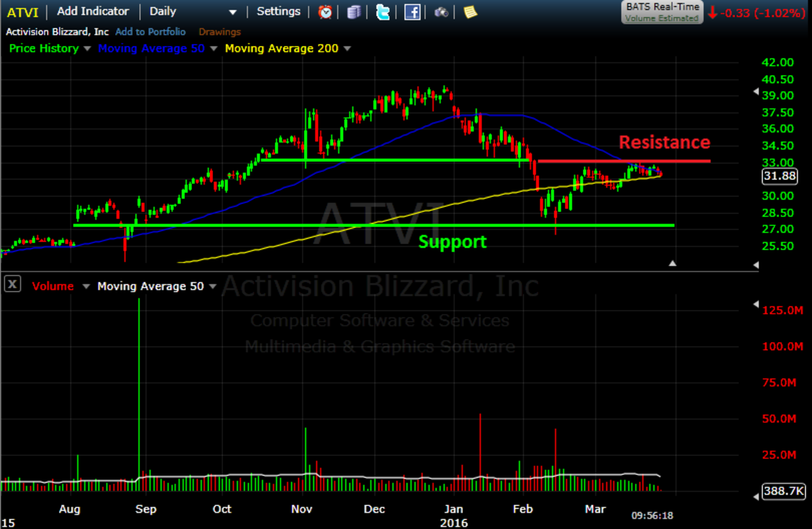The image size is (812, 529).
Task: Open volume Moving Average 50 dropdown arrow
Action: click(213, 286)
